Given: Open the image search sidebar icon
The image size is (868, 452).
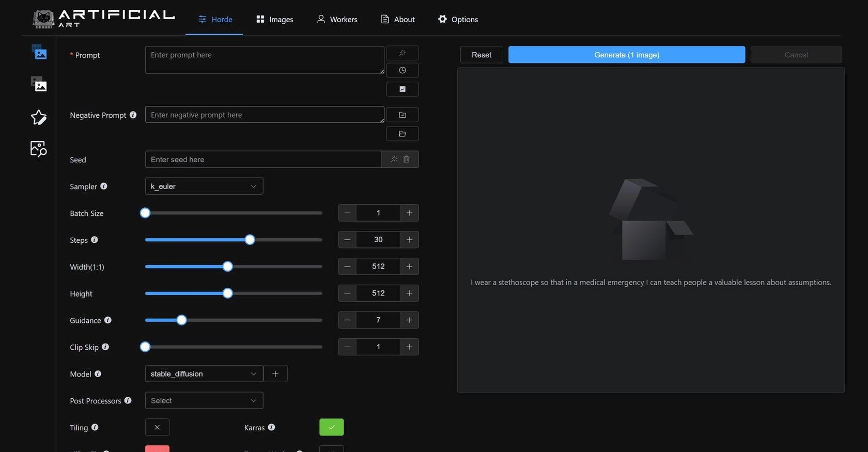Looking at the screenshot, I should point(39,149).
